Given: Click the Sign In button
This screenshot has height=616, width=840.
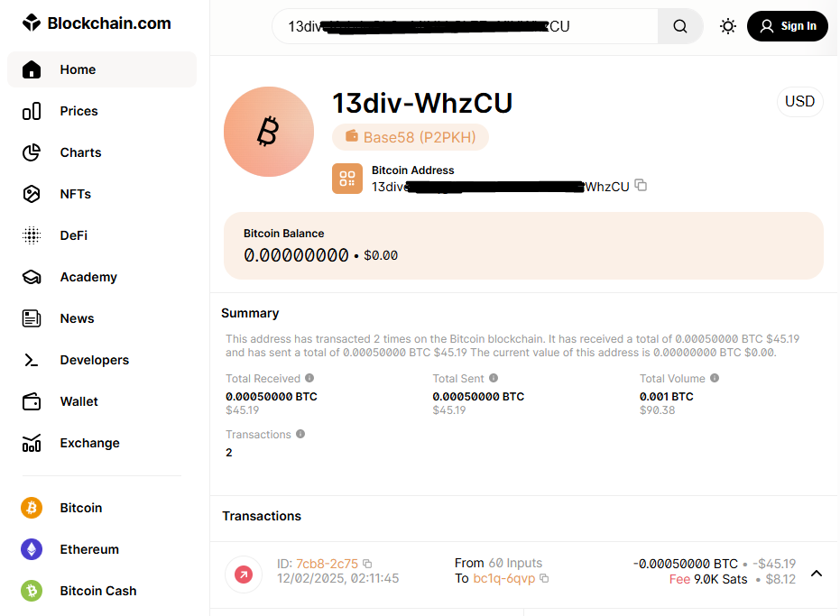Looking at the screenshot, I should [x=788, y=26].
